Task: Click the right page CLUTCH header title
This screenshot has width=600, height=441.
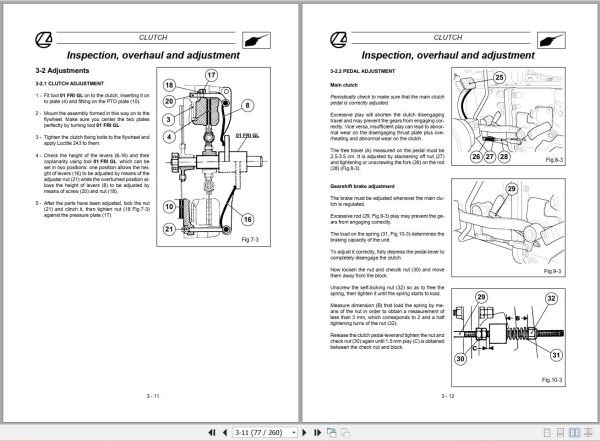Action: coord(448,38)
